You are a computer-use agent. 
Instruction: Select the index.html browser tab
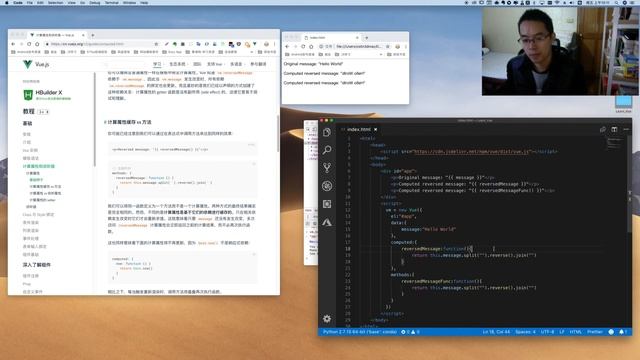point(331,38)
